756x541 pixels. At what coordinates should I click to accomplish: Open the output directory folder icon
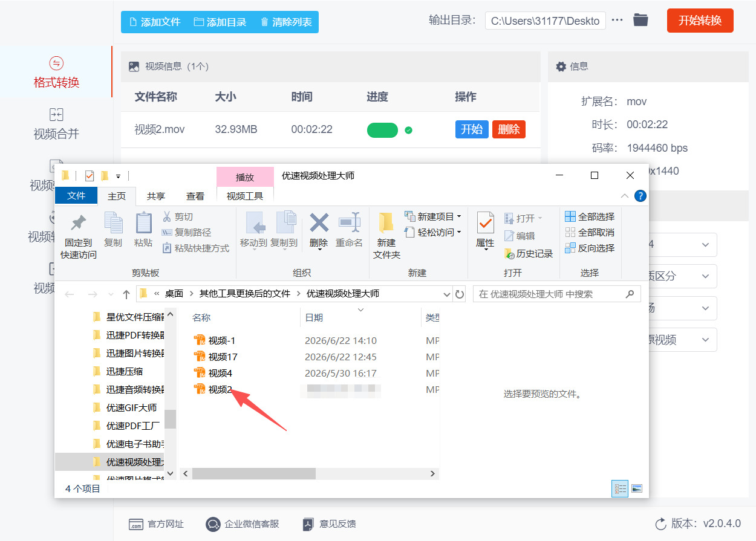(x=640, y=20)
